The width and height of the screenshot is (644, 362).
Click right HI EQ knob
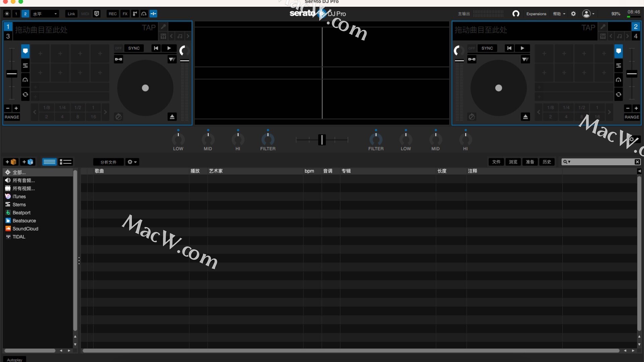click(x=466, y=139)
